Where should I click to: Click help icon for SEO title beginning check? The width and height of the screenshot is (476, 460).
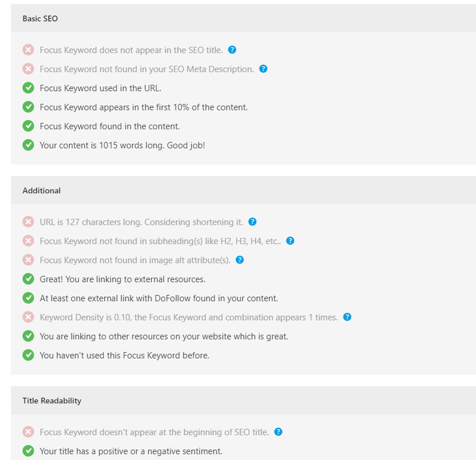click(x=278, y=432)
